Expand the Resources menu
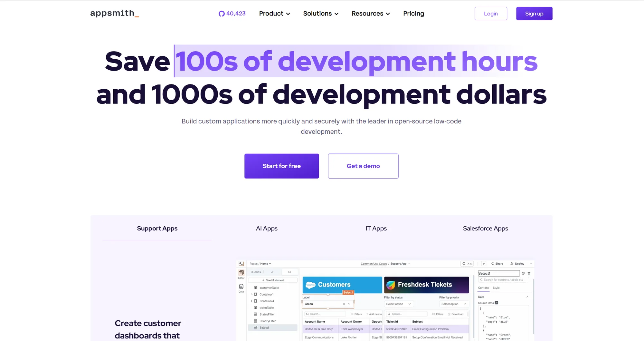This screenshot has height=341, width=644. pyautogui.click(x=371, y=14)
